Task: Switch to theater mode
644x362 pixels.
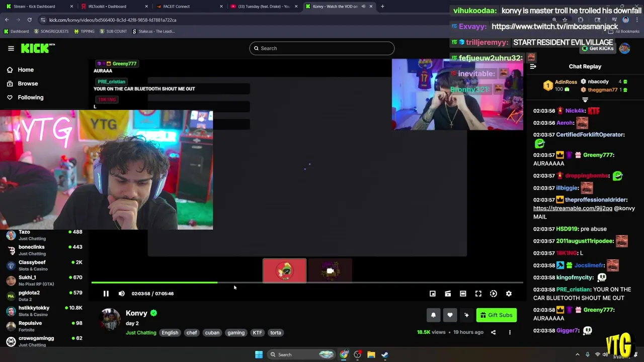Action: pos(463,294)
